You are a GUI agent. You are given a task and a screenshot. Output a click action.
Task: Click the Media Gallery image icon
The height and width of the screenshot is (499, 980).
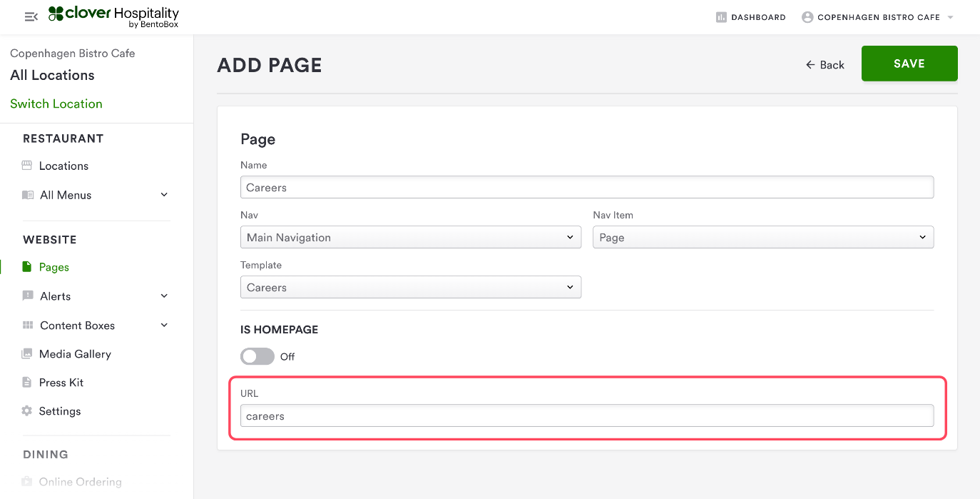(27, 354)
